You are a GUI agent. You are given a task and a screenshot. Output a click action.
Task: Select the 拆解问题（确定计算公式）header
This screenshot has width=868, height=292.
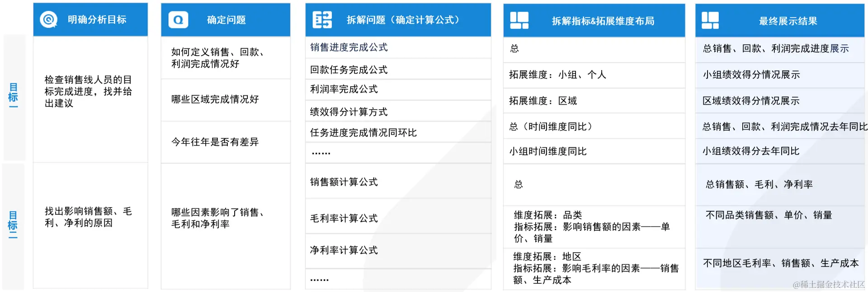[398, 20]
